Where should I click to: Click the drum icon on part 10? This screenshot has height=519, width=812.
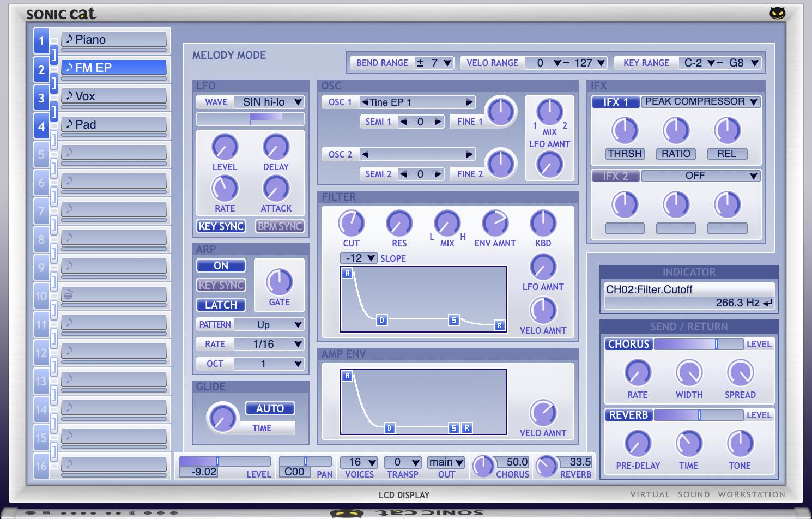coord(69,295)
